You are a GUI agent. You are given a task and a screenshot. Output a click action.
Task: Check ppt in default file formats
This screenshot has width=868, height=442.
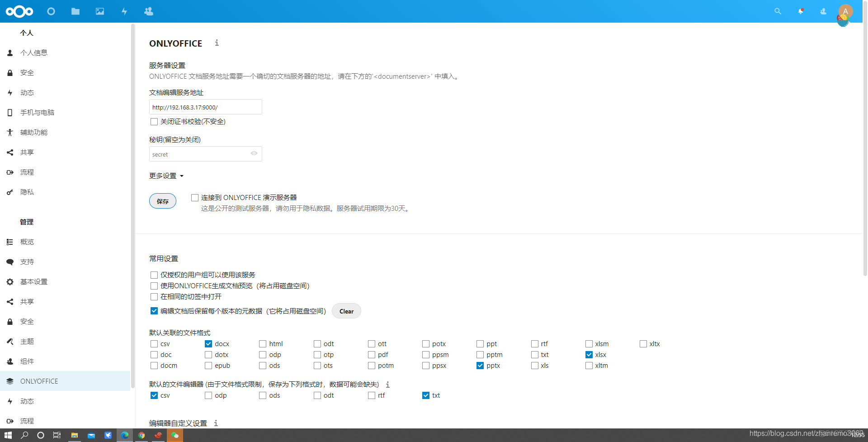pos(480,344)
